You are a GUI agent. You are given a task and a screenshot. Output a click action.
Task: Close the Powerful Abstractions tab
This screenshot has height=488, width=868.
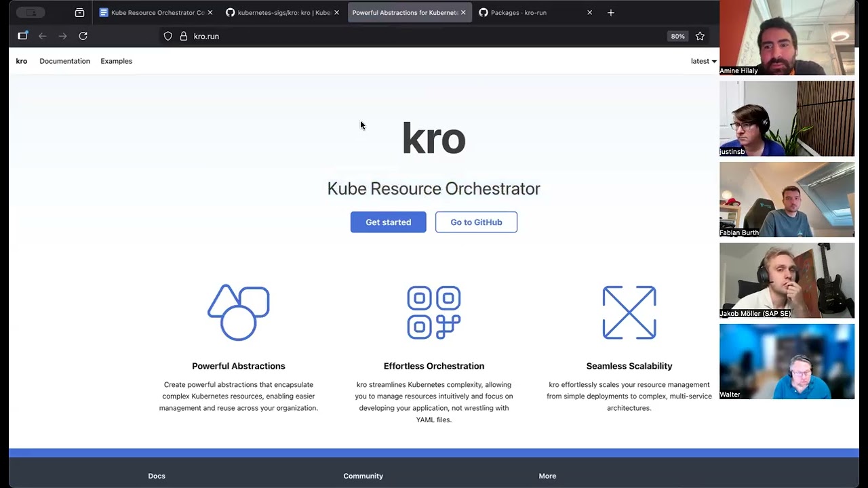pyautogui.click(x=463, y=12)
